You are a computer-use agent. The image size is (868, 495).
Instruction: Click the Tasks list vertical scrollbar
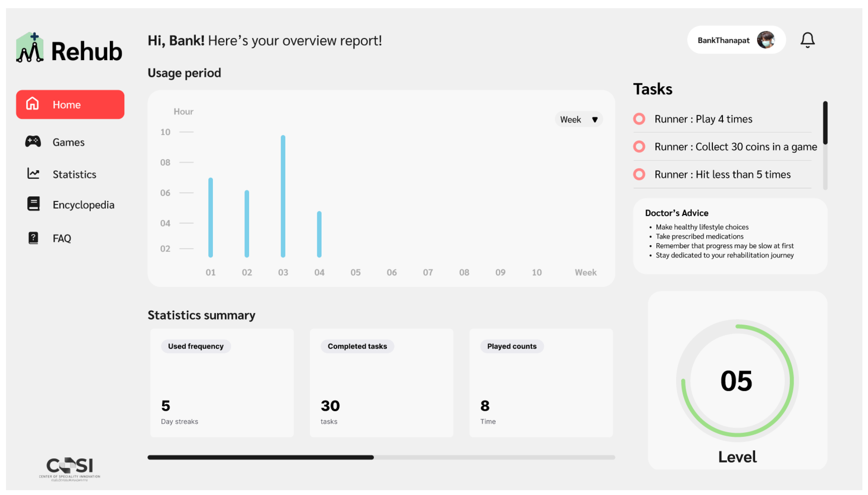pos(825,123)
